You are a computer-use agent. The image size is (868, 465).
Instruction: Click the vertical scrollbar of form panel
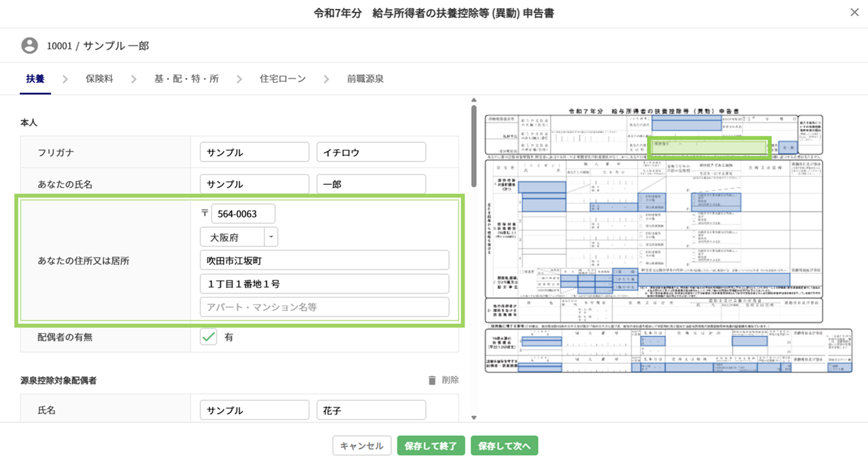click(x=473, y=146)
